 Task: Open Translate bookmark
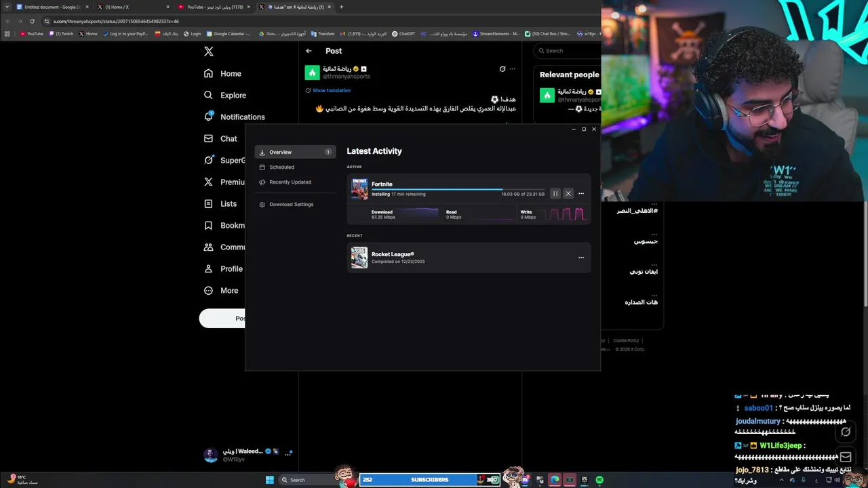(323, 33)
